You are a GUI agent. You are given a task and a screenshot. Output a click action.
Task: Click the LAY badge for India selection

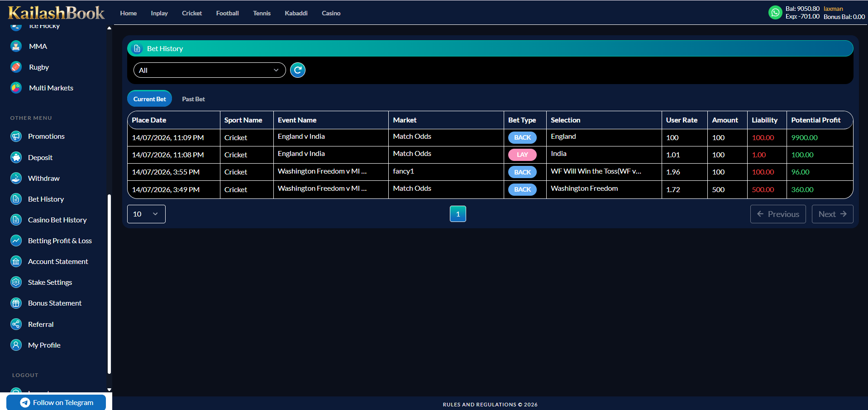pos(522,155)
